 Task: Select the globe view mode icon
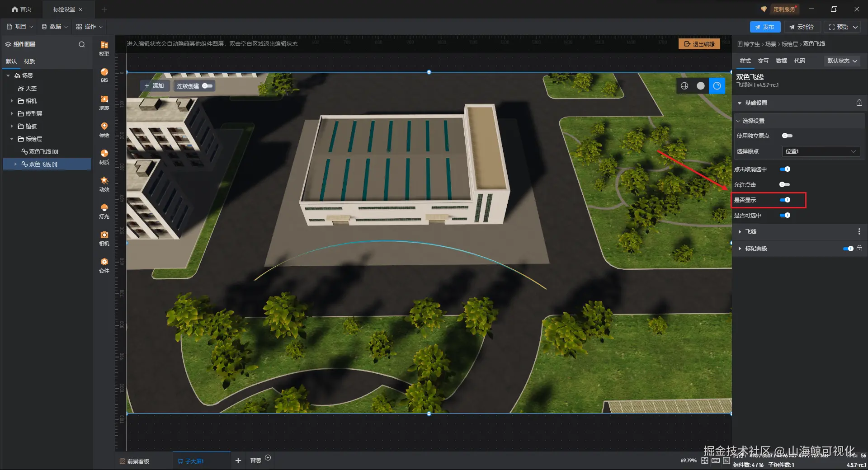[684, 86]
